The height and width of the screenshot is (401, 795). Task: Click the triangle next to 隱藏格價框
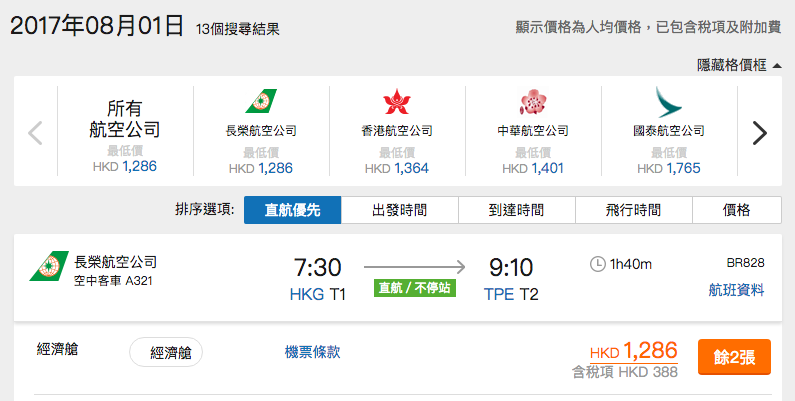tap(777, 65)
